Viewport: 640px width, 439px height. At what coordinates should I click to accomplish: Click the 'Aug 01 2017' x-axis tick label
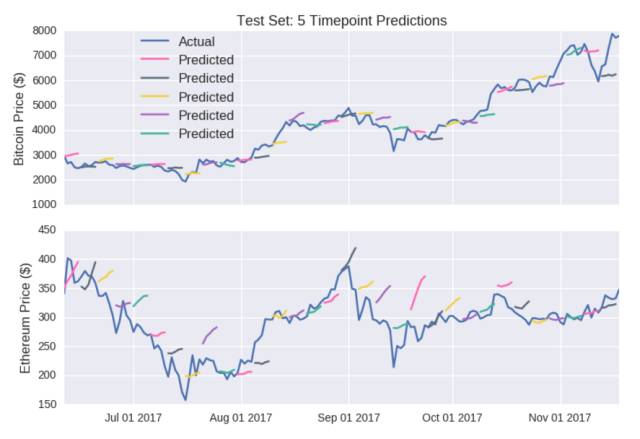(241, 418)
